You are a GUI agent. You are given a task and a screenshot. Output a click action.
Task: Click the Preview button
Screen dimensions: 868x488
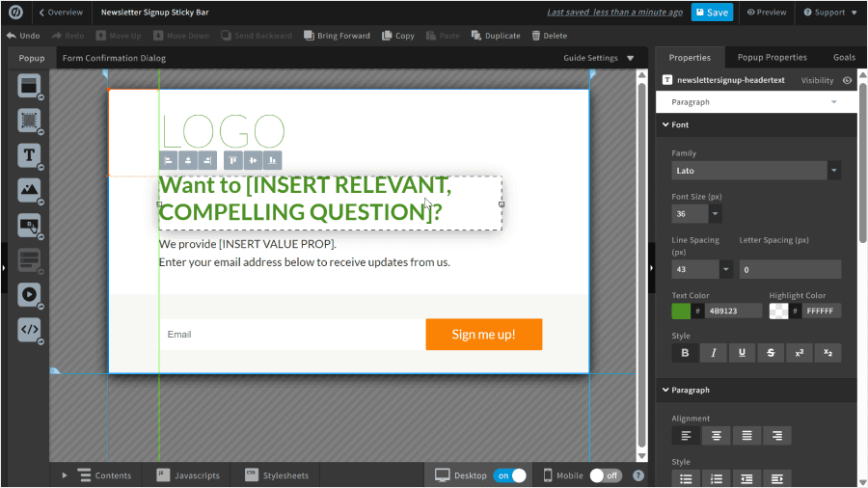click(x=766, y=13)
